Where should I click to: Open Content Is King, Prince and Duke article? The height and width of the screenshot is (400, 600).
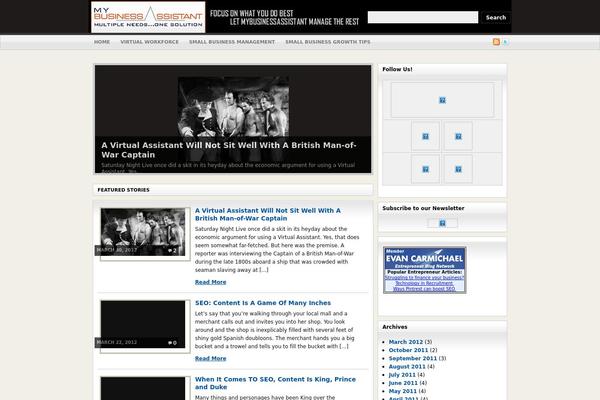pos(275,383)
